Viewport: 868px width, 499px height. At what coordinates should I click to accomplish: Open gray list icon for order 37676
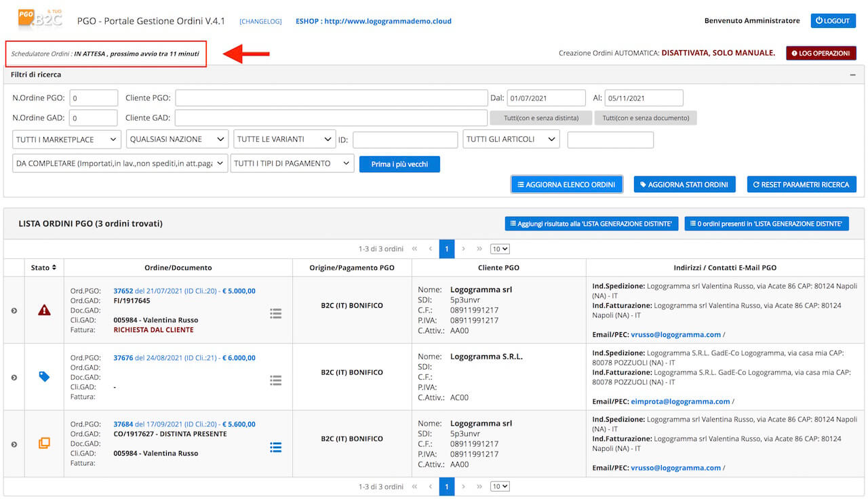coord(275,380)
